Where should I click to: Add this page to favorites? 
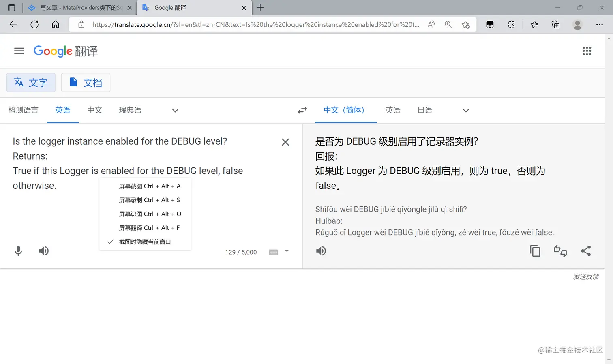(x=465, y=24)
